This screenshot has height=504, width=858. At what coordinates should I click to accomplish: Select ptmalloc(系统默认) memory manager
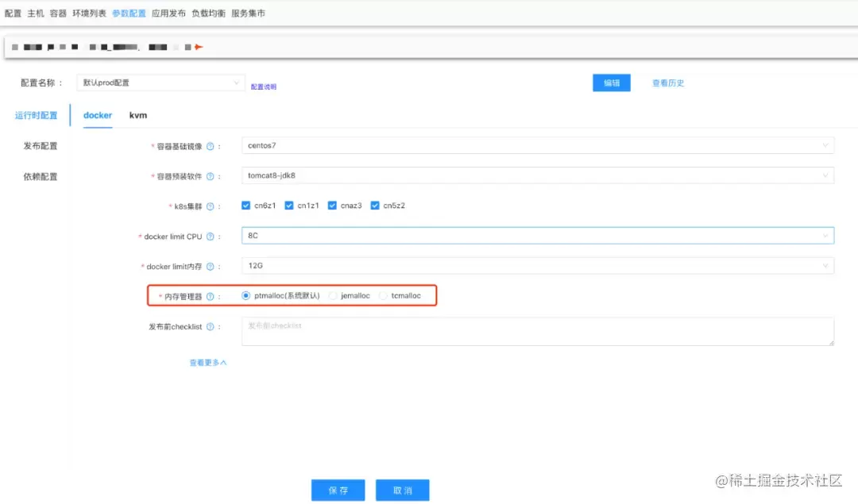point(245,296)
